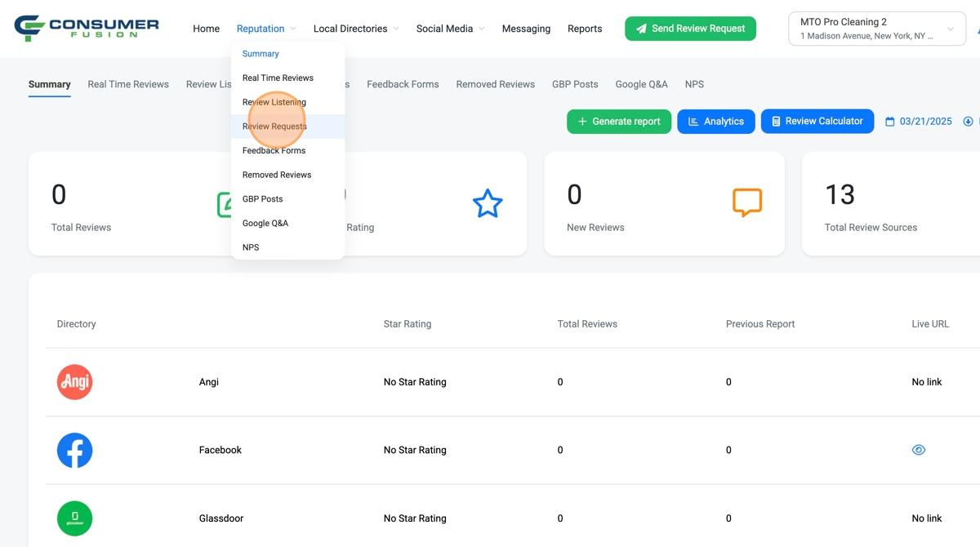Open Reports in the top navigation
This screenshot has width=980, height=547.
(x=585, y=29)
